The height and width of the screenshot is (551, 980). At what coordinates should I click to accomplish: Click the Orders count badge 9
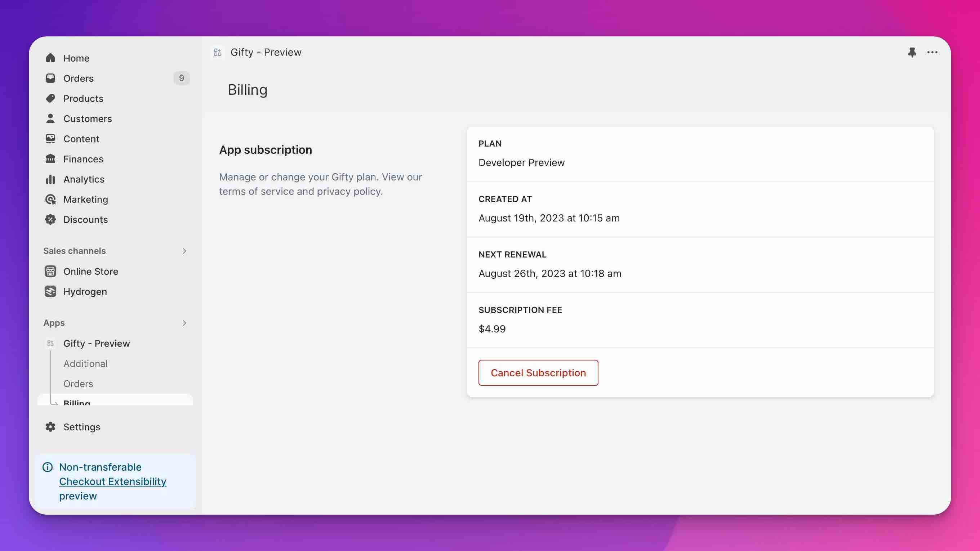pyautogui.click(x=182, y=78)
